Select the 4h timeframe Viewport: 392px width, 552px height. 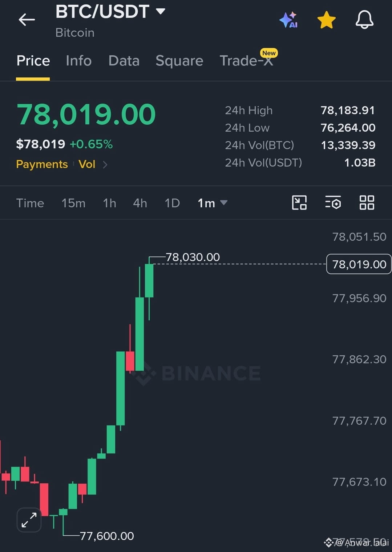point(140,203)
